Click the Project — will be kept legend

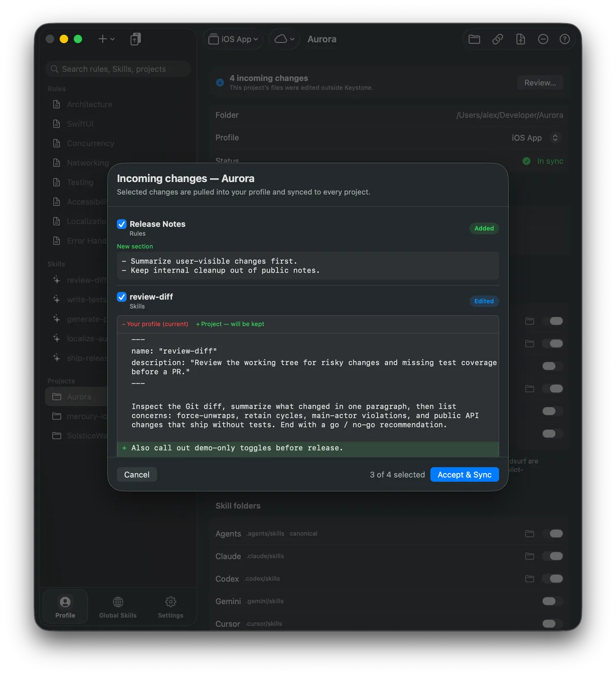click(230, 324)
